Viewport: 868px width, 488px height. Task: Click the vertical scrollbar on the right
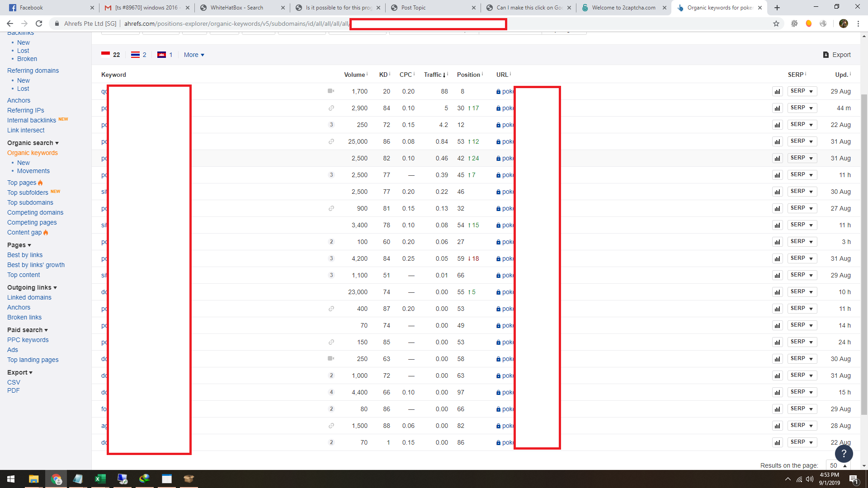coord(864,253)
